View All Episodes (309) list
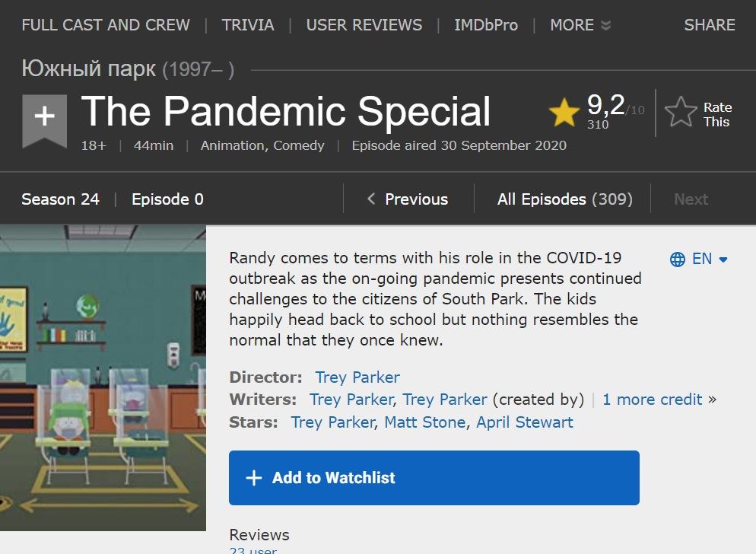The image size is (756, 554). click(x=564, y=199)
